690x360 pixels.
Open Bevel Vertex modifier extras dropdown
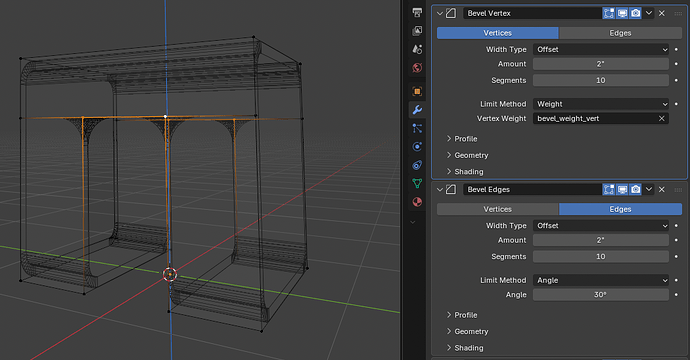649,13
